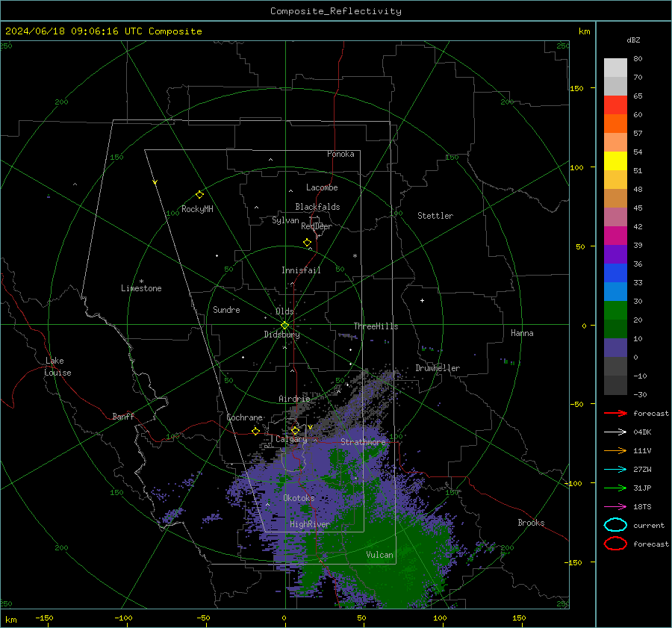The image size is (672, 628).
Task: Click the Innisfail city label
Action: pos(301,270)
